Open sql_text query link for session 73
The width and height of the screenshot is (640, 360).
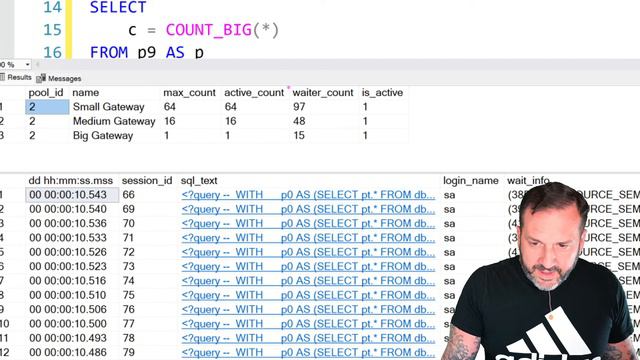308,267
